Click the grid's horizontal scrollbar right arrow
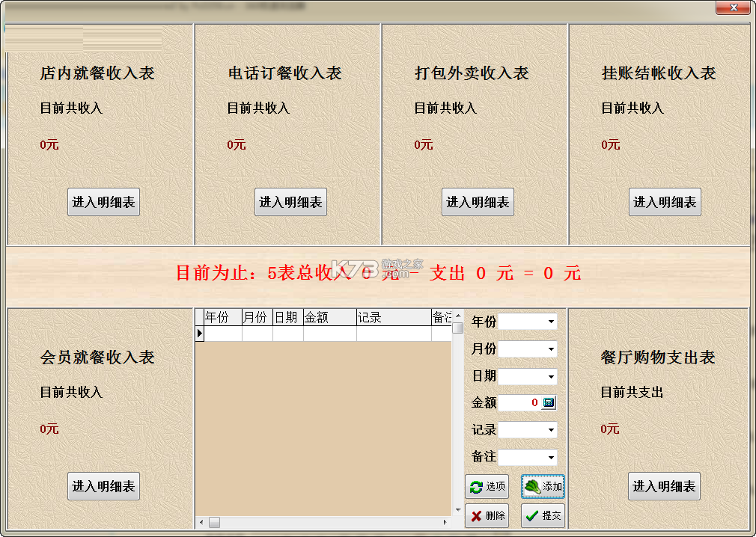This screenshot has width=756, height=537. pos(445,522)
